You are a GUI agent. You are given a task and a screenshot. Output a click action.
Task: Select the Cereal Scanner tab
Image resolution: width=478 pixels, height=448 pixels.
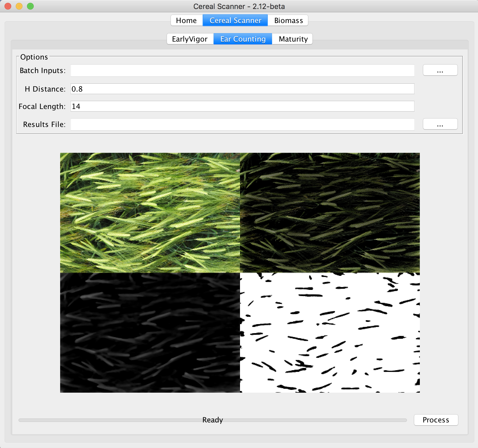235,21
